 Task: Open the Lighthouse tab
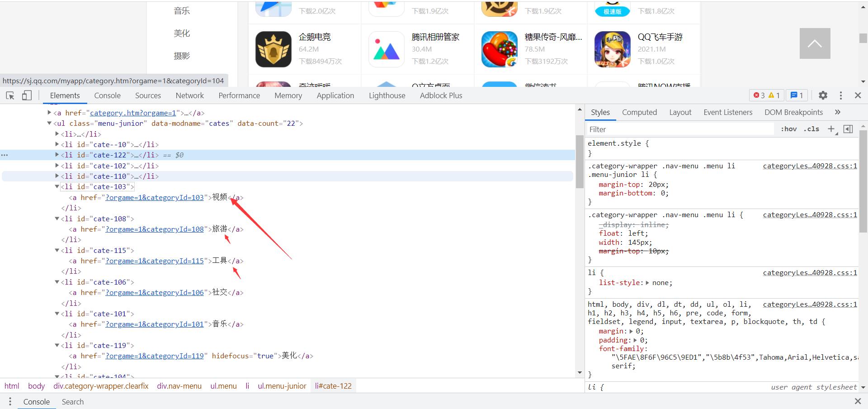pyautogui.click(x=387, y=95)
